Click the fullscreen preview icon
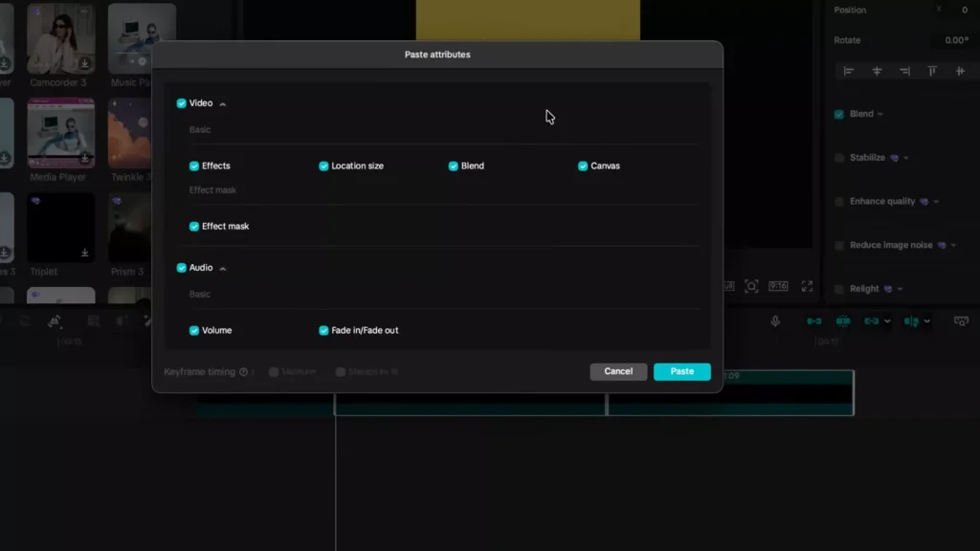This screenshot has height=551, width=980. click(807, 285)
